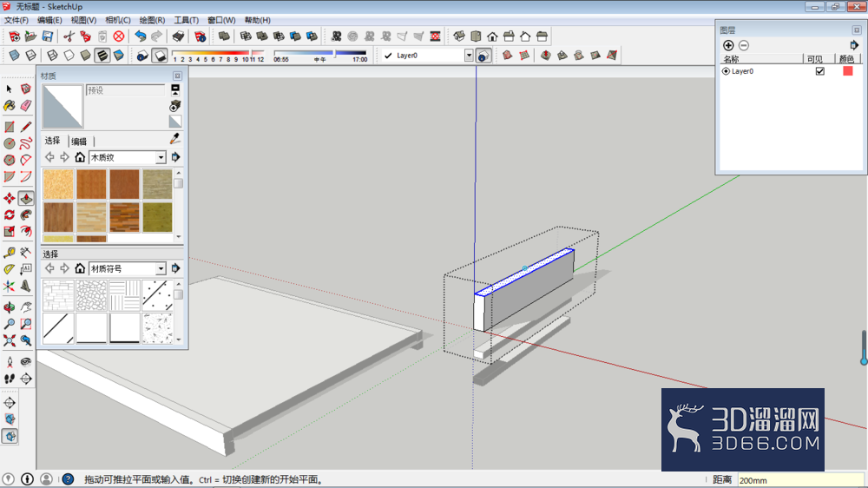868x488 pixels.
Task: Select the arrow Select tool
Action: (9, 89)
